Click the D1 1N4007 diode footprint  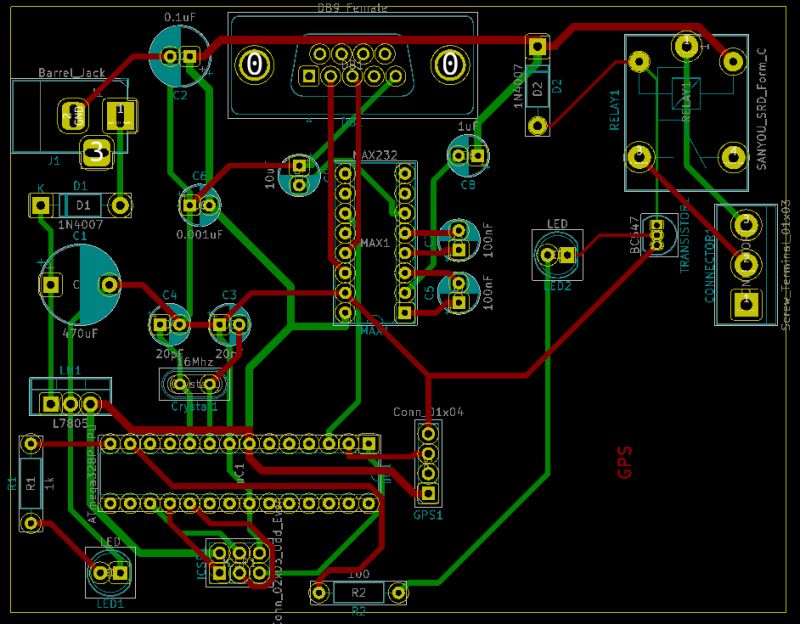pos(80,205)
